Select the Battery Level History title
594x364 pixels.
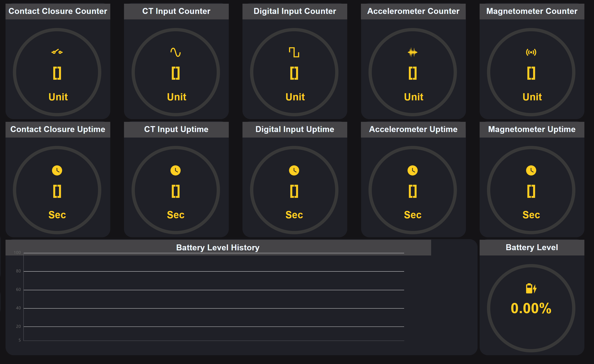tap(218, 248)
